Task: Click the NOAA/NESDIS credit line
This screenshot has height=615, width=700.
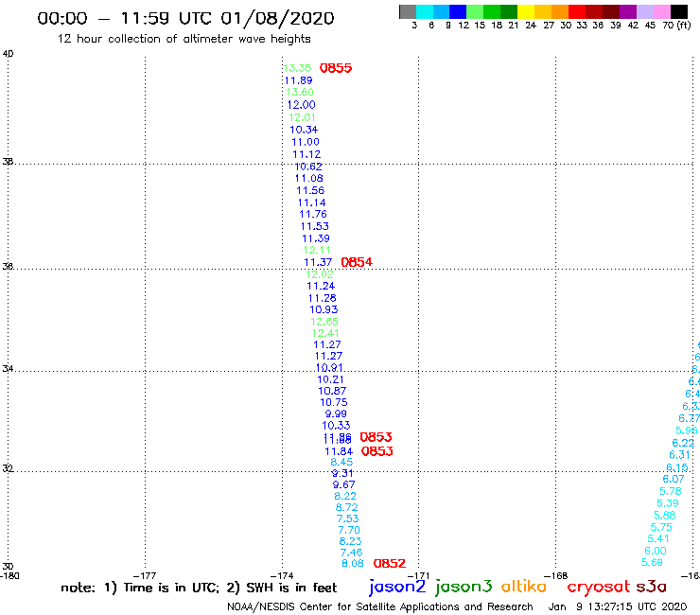Action: tap(380, 606)
